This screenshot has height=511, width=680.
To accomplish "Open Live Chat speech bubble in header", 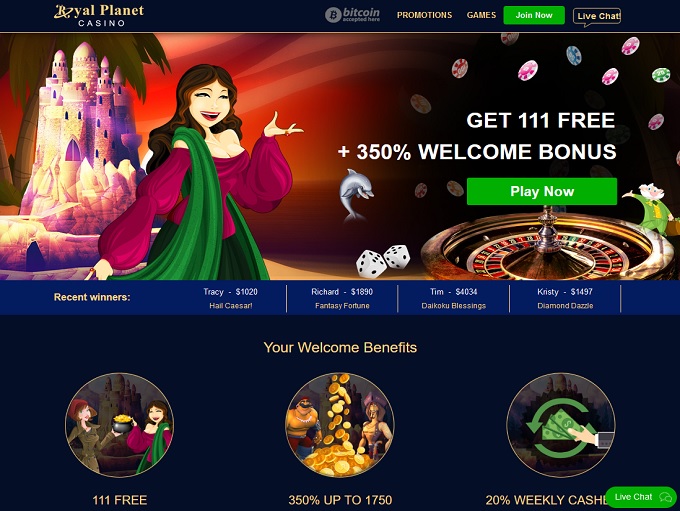I will [597, 17].
